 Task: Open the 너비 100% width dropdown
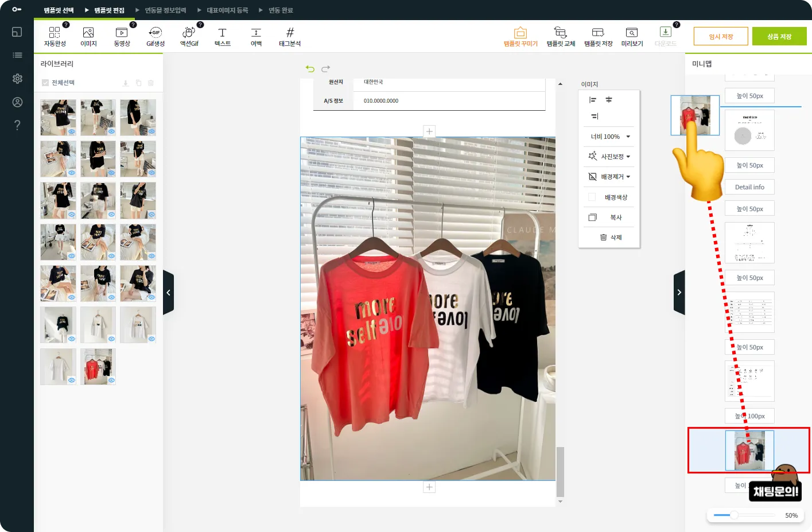click(609, 137)
